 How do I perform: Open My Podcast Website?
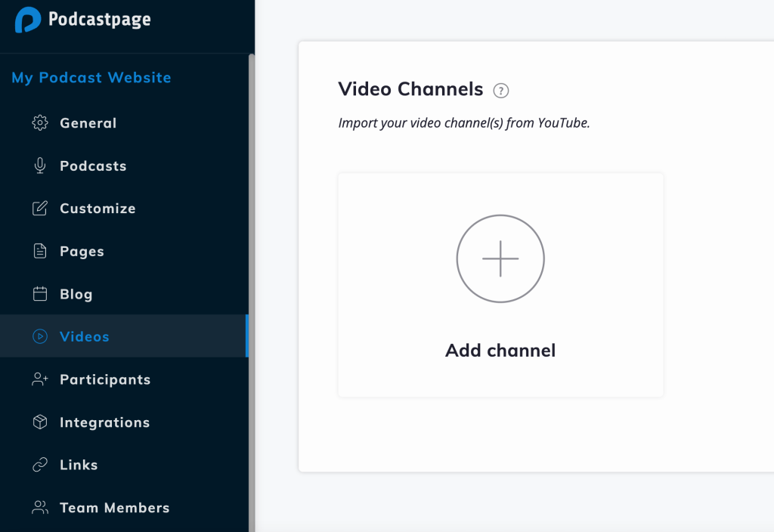[x=91, y=77]
